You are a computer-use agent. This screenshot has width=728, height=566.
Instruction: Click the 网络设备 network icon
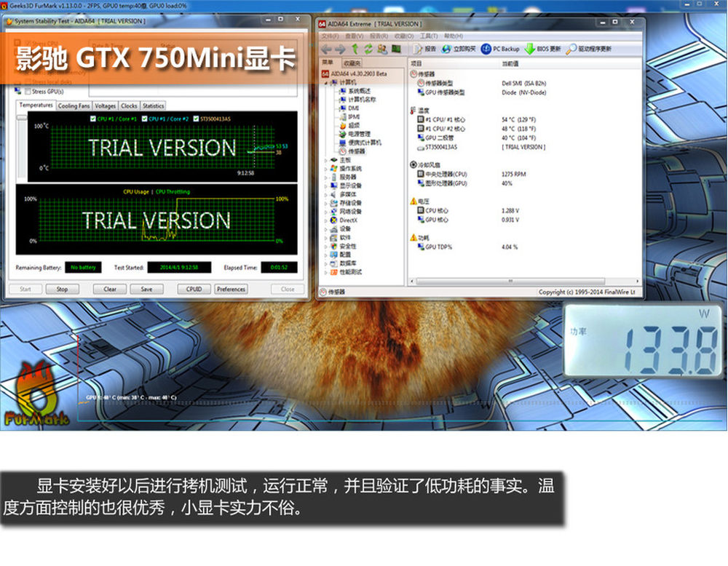click(333, 212)
